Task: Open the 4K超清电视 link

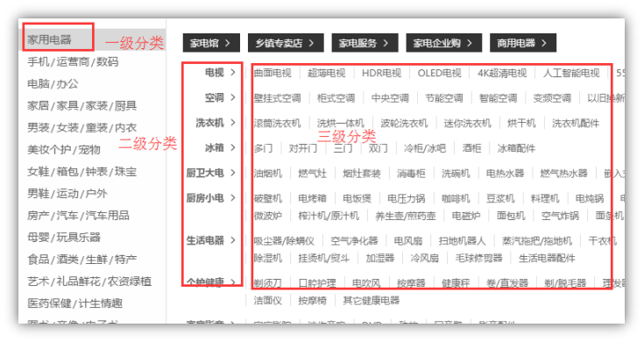Action: [x=502, y=73]
